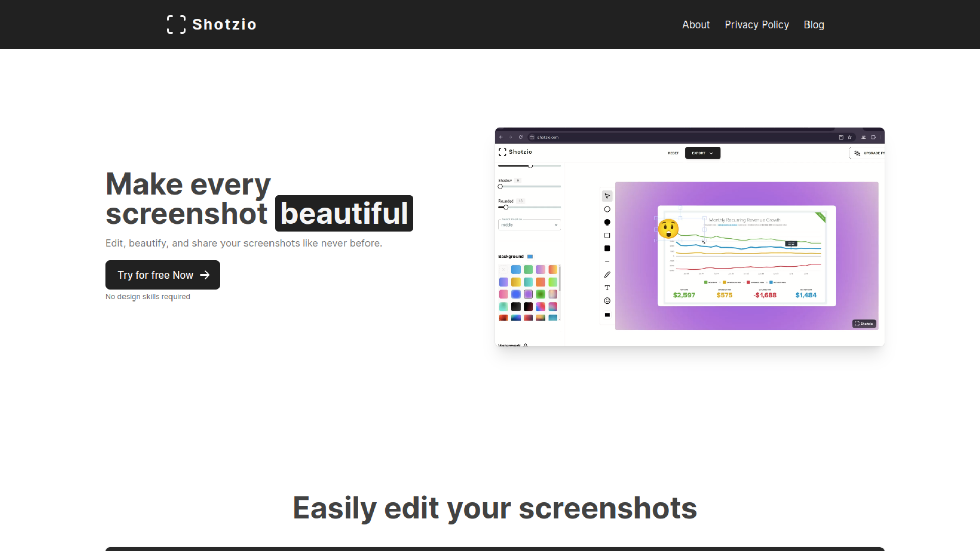Click the chart screenshot on the purple canvas
Screen dimensions: 980x551
pos(747,256)
